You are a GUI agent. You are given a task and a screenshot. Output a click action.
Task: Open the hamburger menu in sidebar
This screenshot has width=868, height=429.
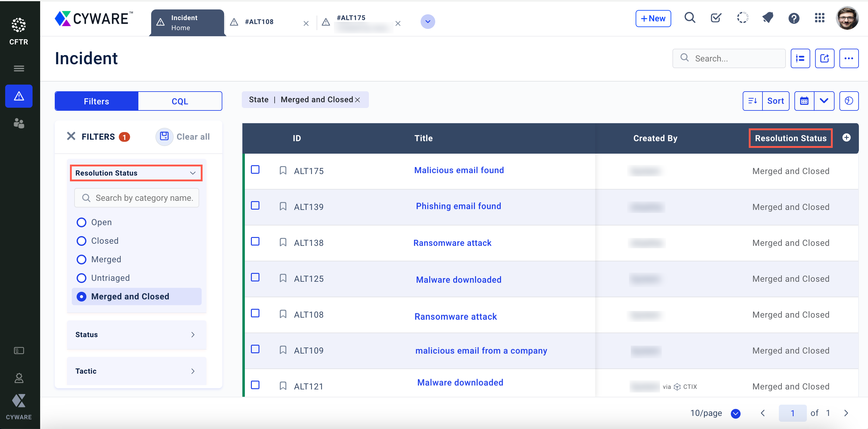[x=19, y=68]
